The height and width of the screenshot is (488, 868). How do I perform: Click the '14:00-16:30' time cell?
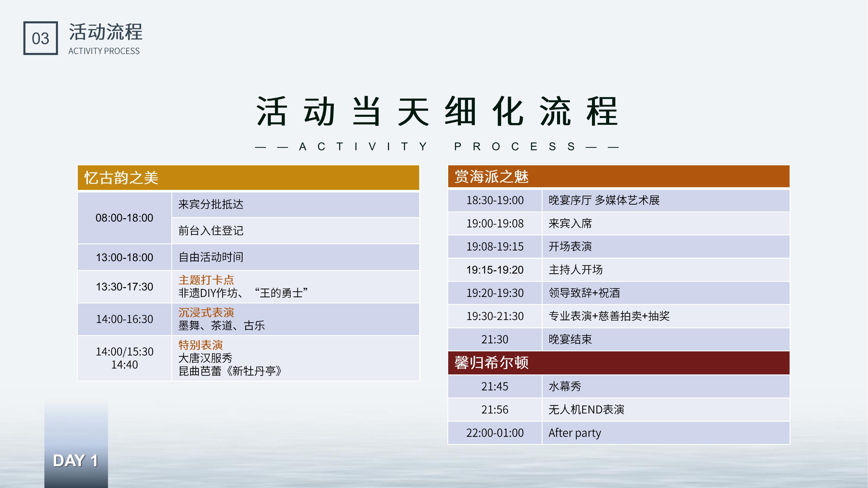pyautogui.click(x=124, y=319)
